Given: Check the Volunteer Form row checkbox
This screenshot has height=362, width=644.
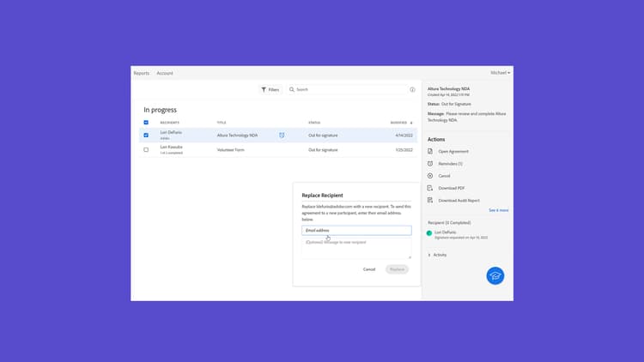Looking at the screenshot, I should (146, 150).
